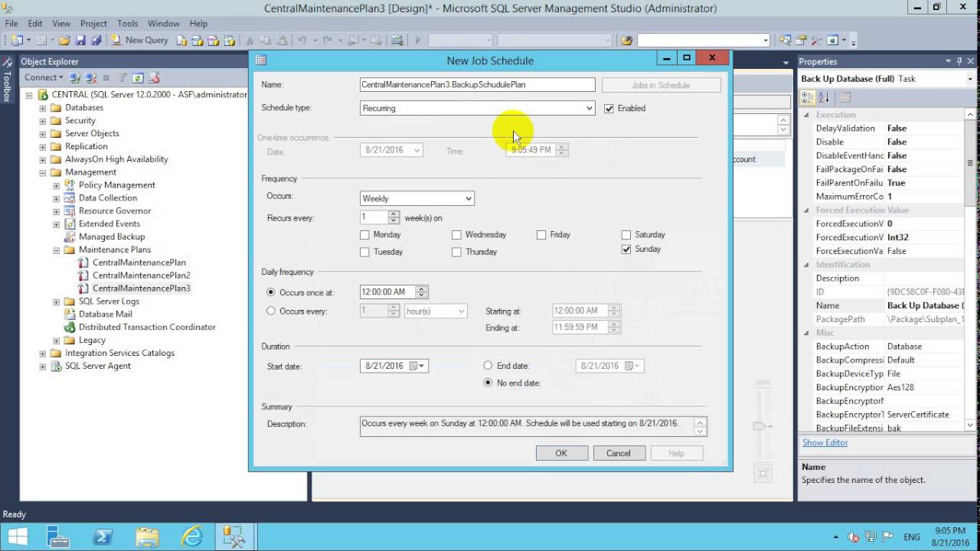Click the Save All icon in toolbar
Viewport: 980px width, 551px height.
point(96,41)
